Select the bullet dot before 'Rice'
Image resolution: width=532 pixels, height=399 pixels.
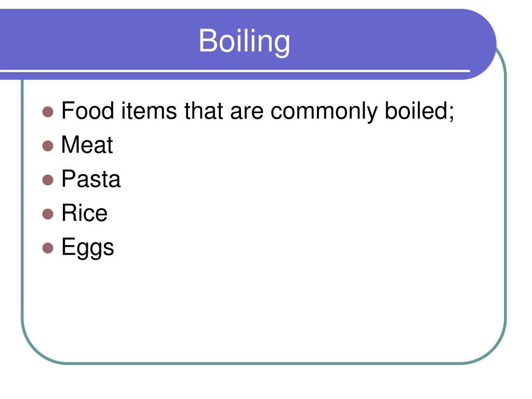pos(48,214)
